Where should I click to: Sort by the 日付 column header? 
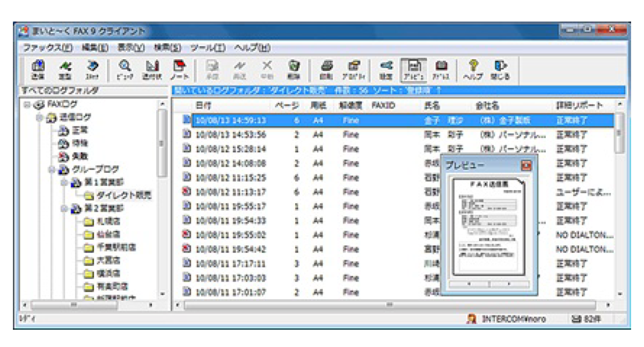[203, 106]
